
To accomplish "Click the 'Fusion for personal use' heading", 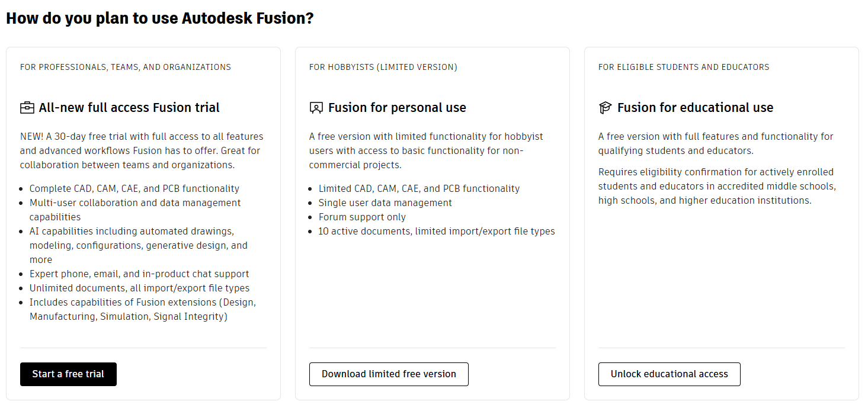I will [x=397, y=108].
